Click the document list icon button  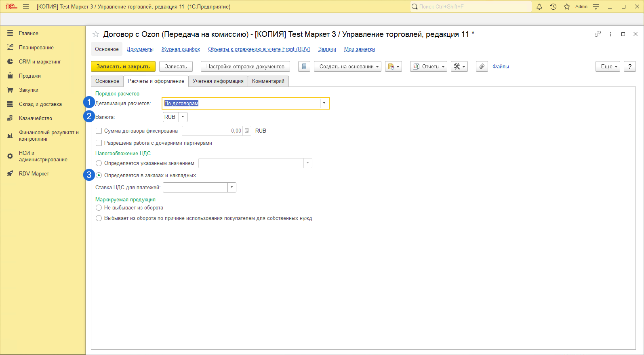click(304, 66)
